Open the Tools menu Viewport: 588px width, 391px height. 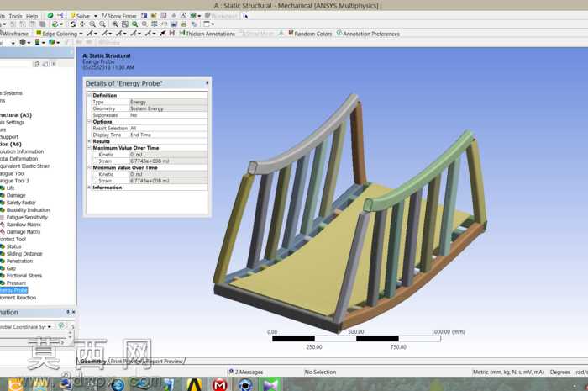[x=15, y=16]
